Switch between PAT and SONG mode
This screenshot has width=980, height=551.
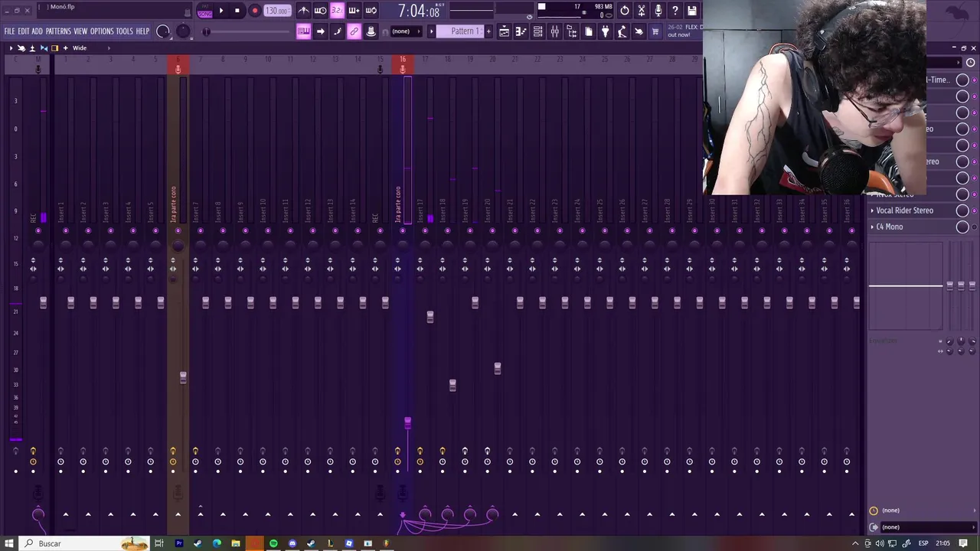pos(205,11)
